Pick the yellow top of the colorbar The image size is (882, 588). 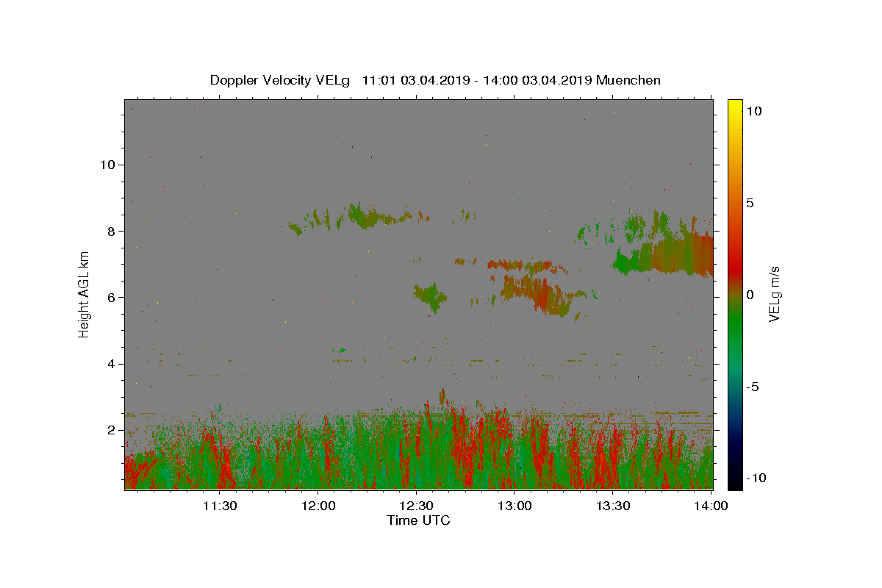point(734,105)
